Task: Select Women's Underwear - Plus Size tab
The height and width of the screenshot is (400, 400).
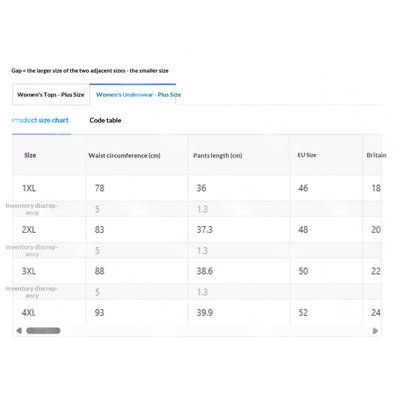Action: coord(138,95)
